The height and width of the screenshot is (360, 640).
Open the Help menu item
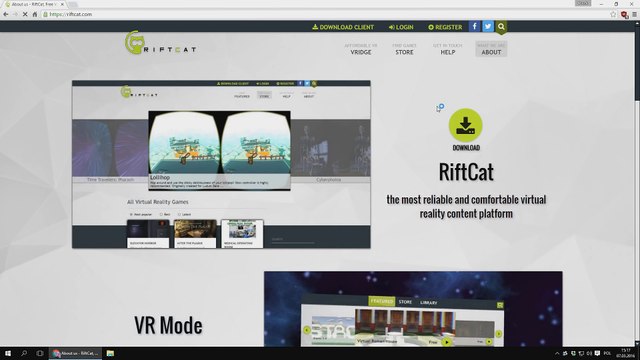coord(448,49)
